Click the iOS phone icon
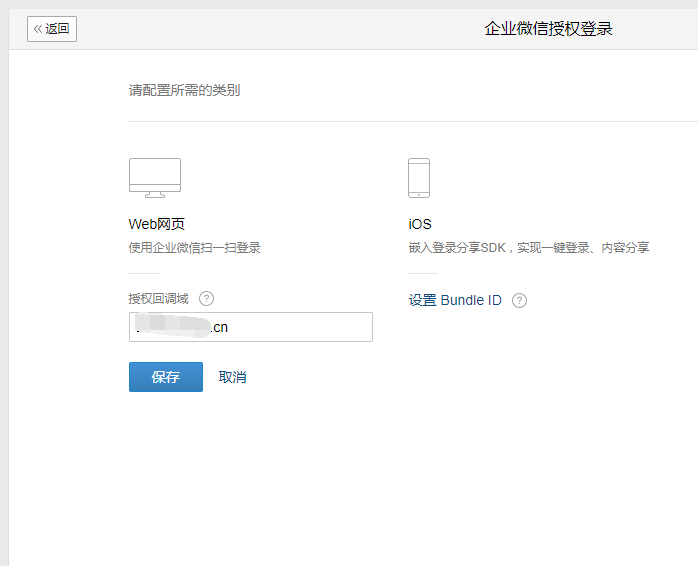Viewport: 698px width, 566px height. (419, 178)
